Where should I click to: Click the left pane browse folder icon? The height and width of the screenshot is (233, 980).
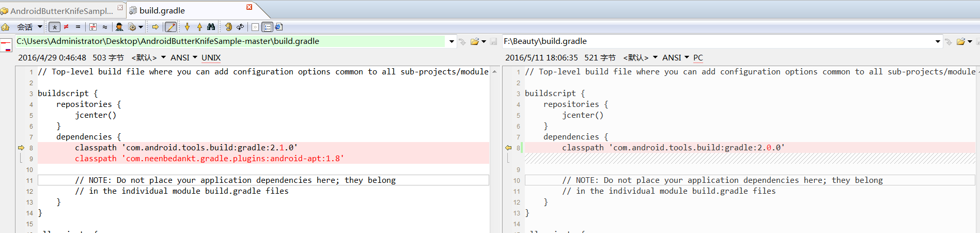[474, 41]
